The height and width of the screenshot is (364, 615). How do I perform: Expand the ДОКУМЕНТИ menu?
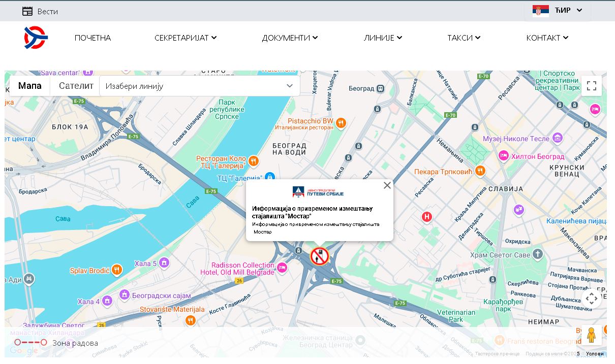tap(290, 38)
